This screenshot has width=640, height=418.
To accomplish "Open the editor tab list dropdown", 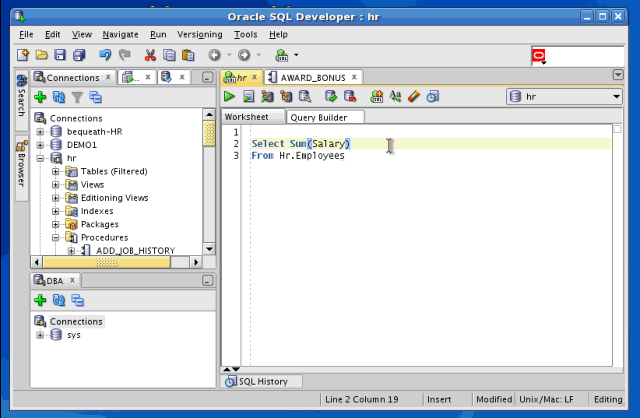I will (x=618, y=75).
